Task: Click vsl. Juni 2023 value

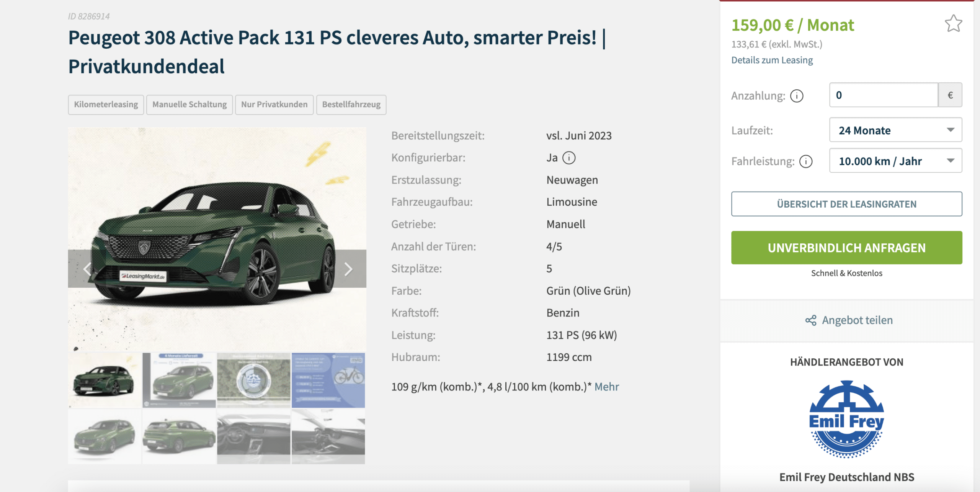Action: point(579,136)
